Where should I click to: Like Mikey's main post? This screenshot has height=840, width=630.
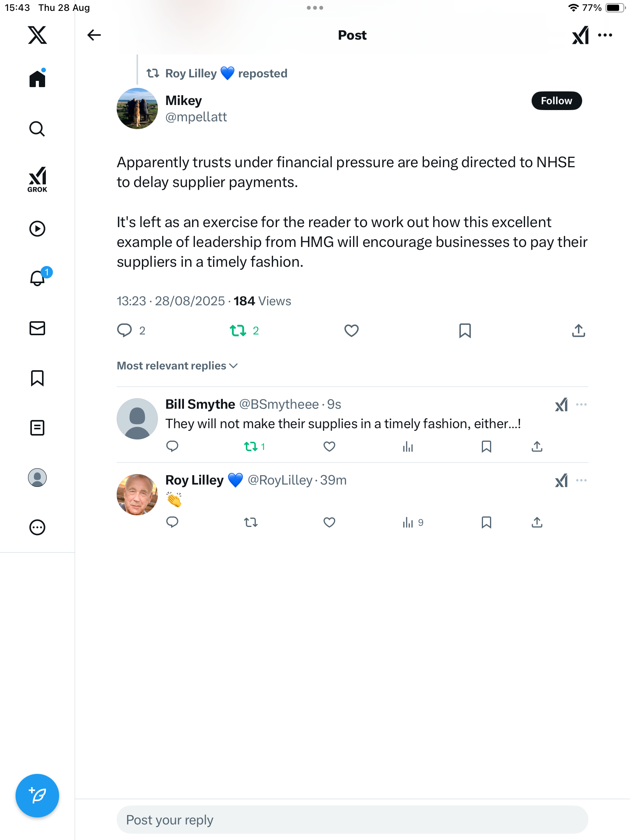[x=351, y=331]
